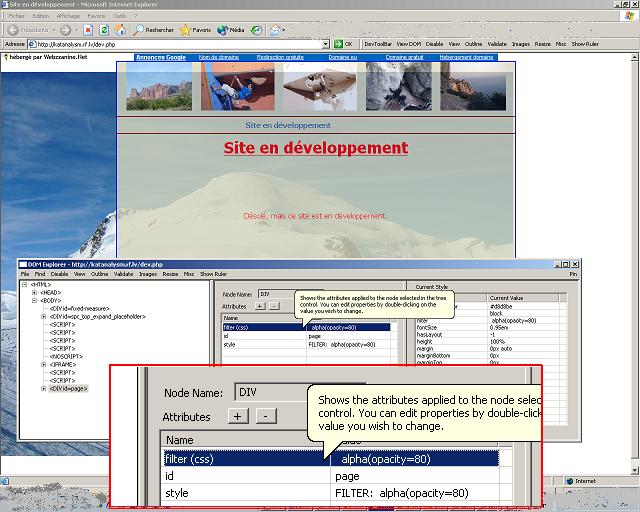This screenshot has width=640, height=512.
Task: Collapse the <HTML> tree node
Action: click(x=25, y=285)
